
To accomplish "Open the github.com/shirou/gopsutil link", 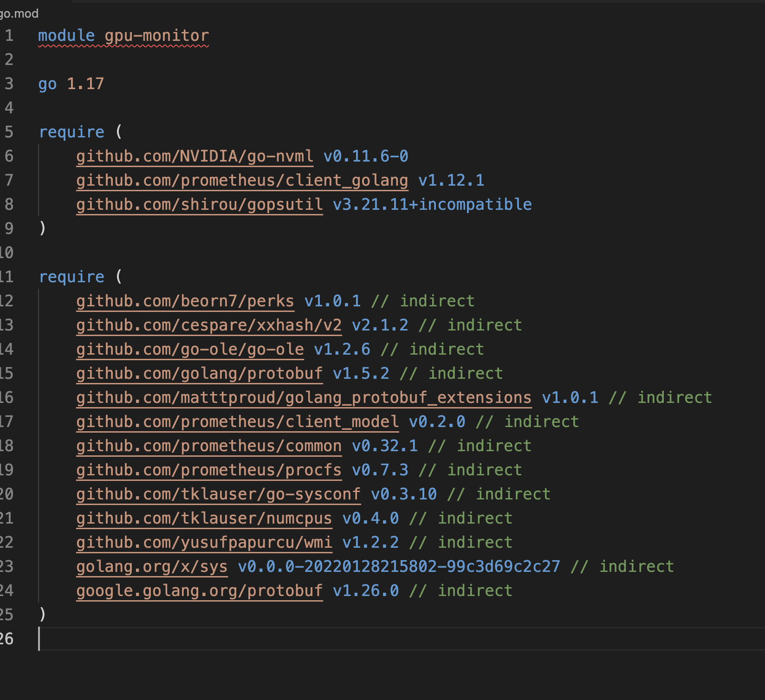I will pyautogui.click(x=200, y=205).
